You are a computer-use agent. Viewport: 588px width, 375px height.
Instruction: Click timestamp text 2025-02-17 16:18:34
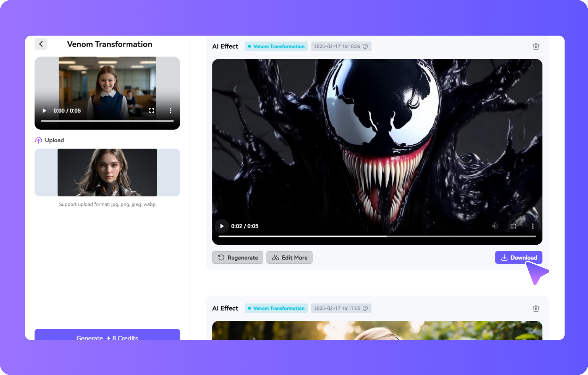tap(337, 46)
